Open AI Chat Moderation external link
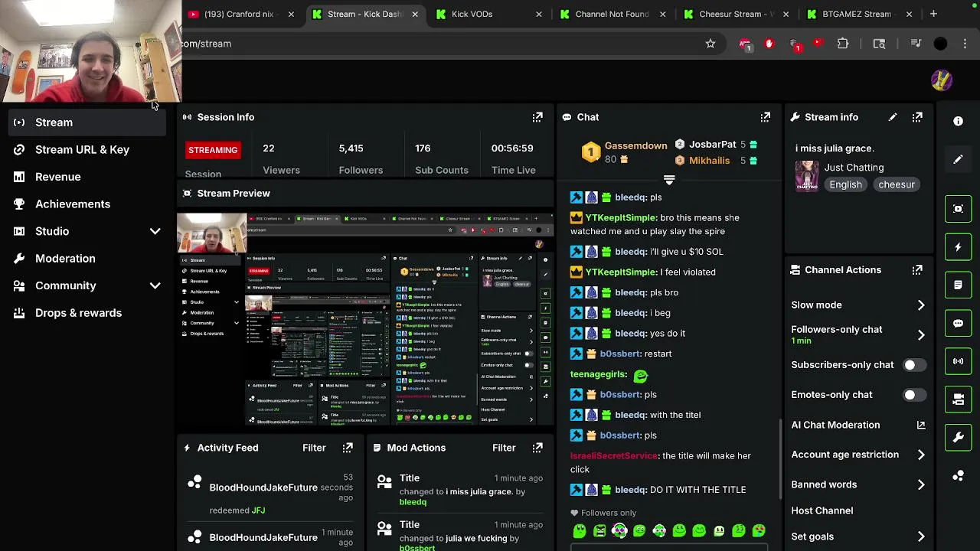980x551 pixels. pyautogui.click(x=921, y=425)
